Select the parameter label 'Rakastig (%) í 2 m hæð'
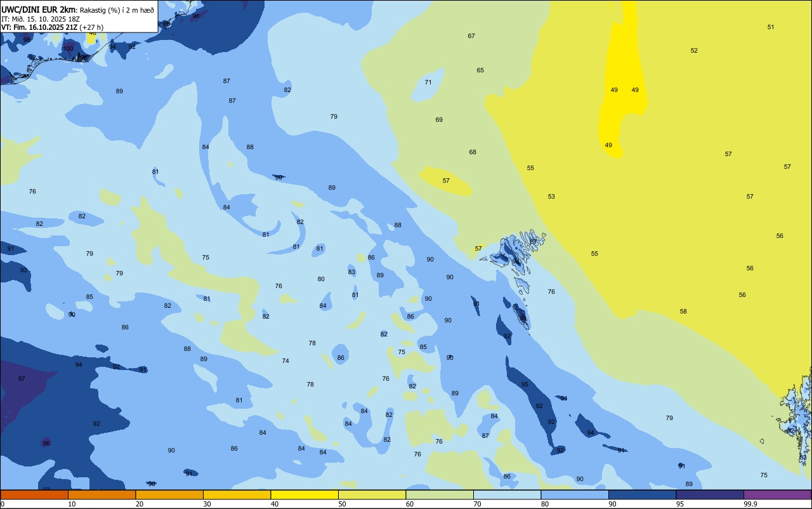 tap(117, 10)
